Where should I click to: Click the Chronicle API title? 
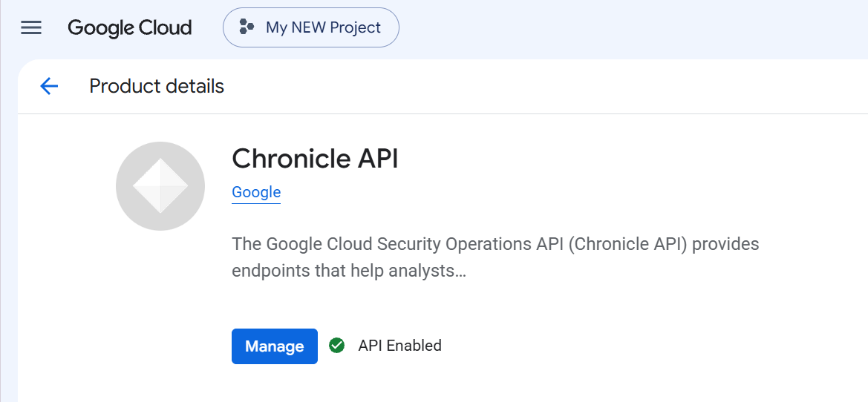[x=315, y=159]
